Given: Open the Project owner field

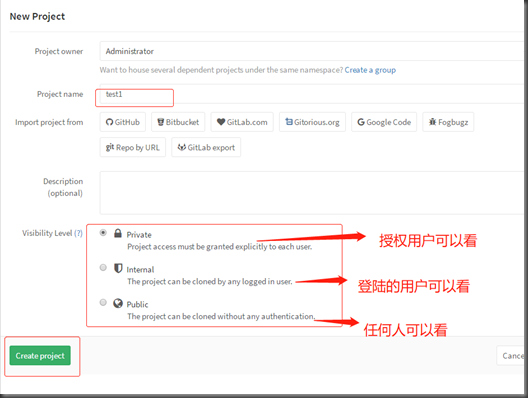Looking at the screenshot, I should point(312,51).
